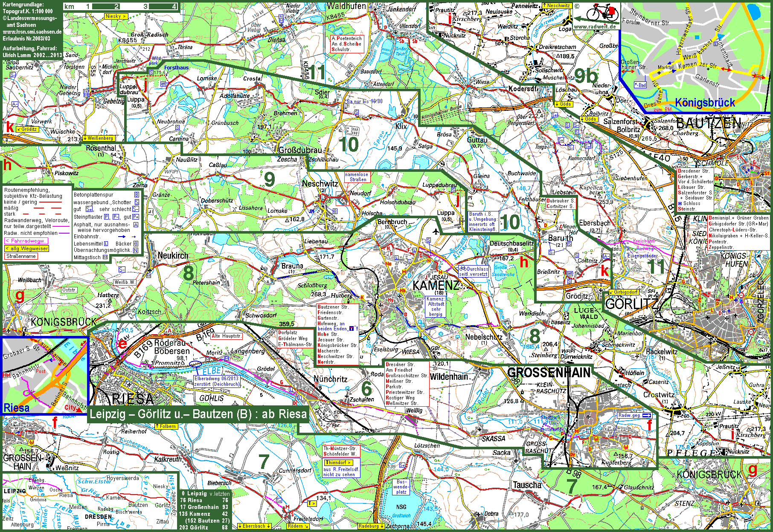Click the Übernachtungsmöglichkeit 'N' legend icon

[136, 251]
